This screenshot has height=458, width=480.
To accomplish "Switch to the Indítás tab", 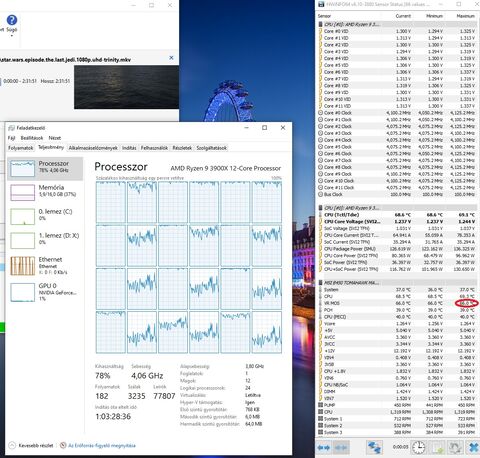I will (x=129, y=148).
